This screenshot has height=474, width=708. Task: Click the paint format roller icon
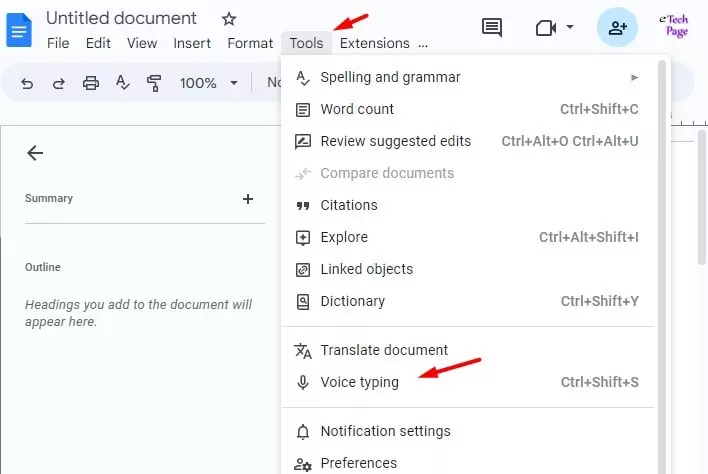pyautogui.click(x=154, y=83)
